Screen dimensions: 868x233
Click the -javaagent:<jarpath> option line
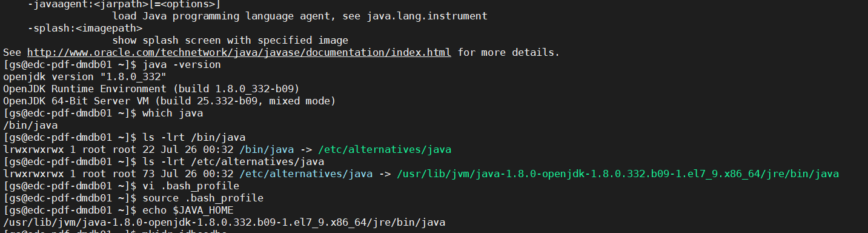tap(124, 4)
